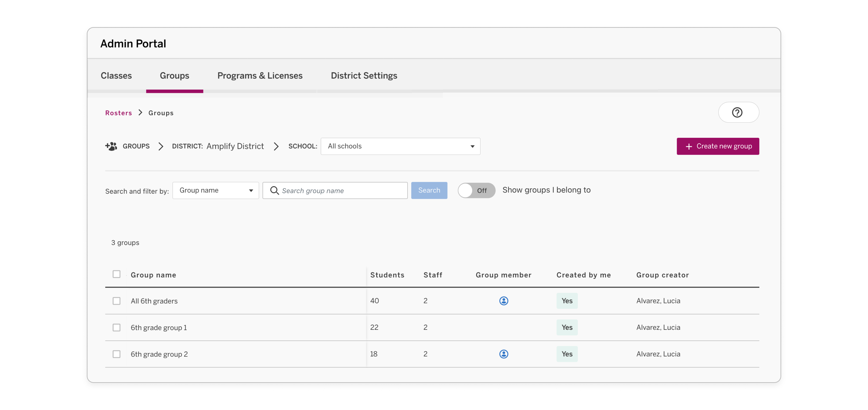Open the Programs & Licenses tab
The height and width of the screenshot is (410, 868).
[260, 75]
